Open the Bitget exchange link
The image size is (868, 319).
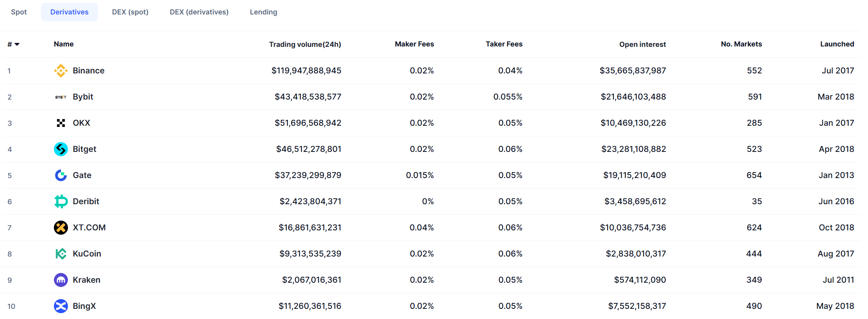(x=84, y=149)
